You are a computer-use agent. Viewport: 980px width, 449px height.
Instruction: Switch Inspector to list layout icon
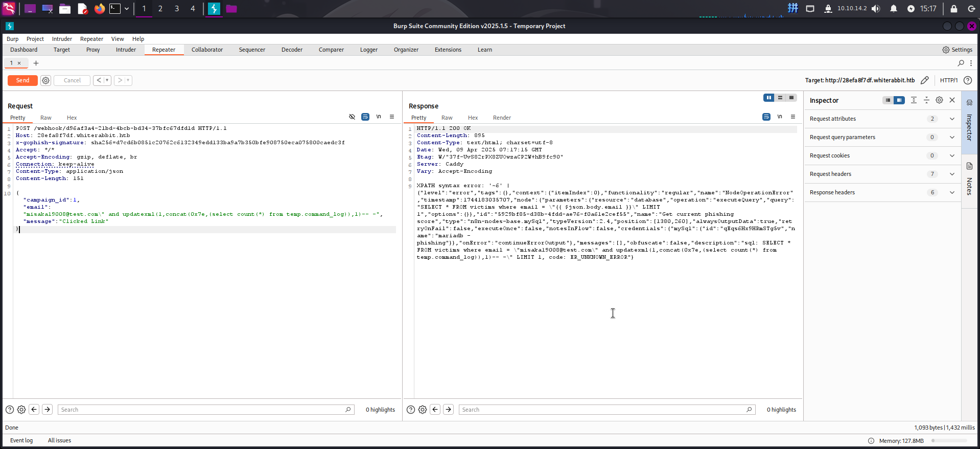(x=888, y=100)
